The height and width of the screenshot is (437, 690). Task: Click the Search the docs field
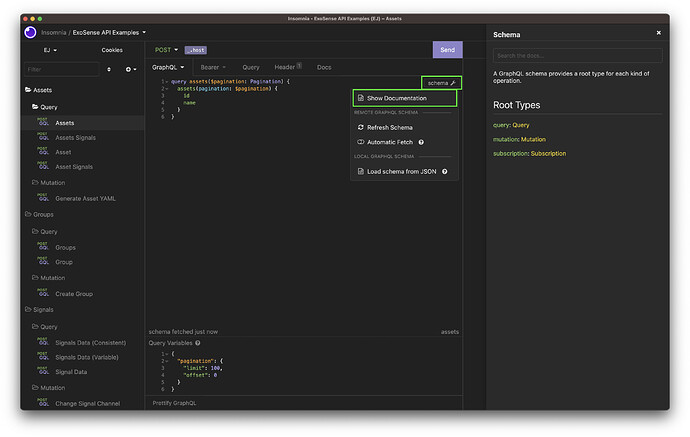577,55
